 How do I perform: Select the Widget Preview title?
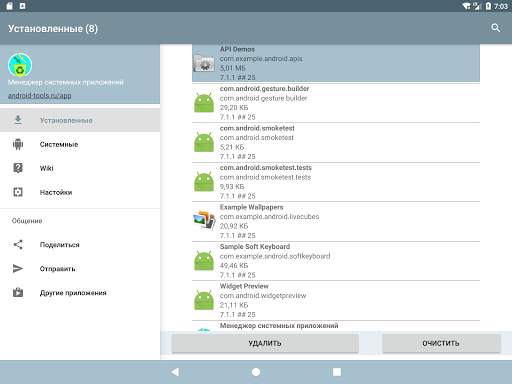pyautogui.click(x=244, y=286)
